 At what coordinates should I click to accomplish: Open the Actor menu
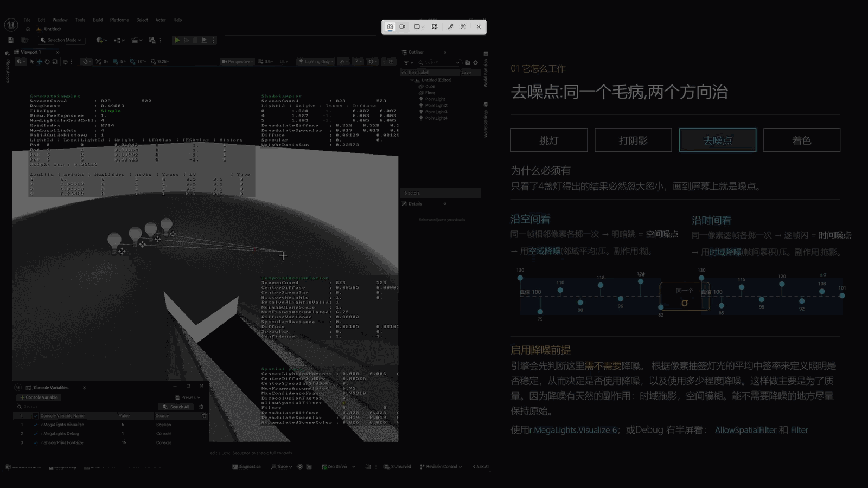point(161,20)
